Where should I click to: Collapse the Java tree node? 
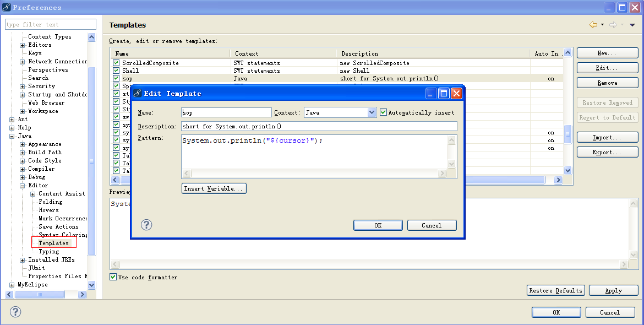(12, 136)
